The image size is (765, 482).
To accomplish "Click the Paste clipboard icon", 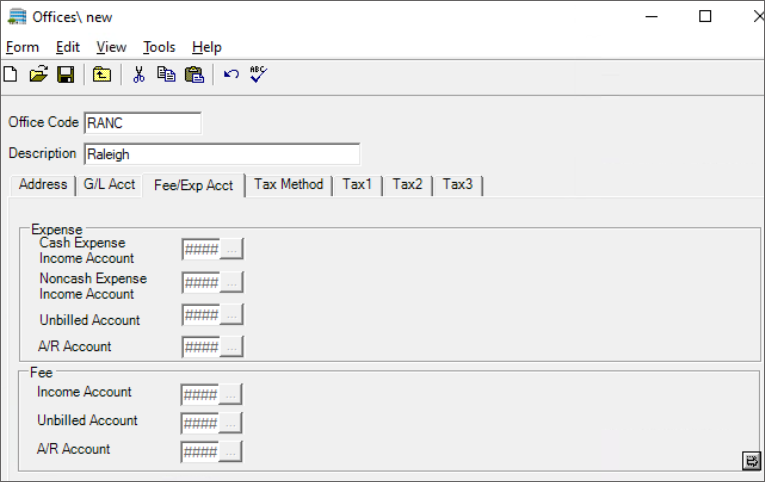I will tap(194, 74).
